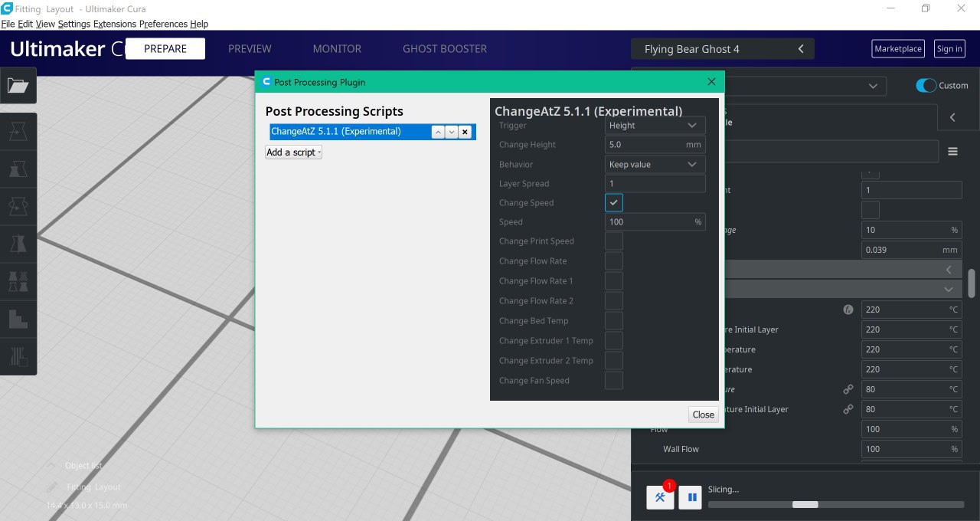Switch to the GHOST BOOSTER tab
980x521 pixels.
point(445,49)
